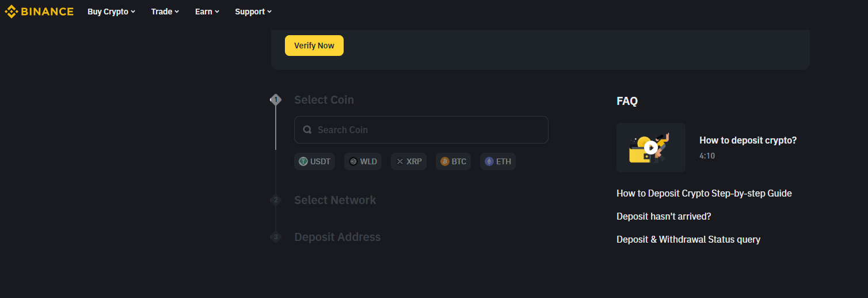This screenshot has height=298, width=868.
Task: Click the "How to deposit crypto?" title
Action: coord(748,140)
